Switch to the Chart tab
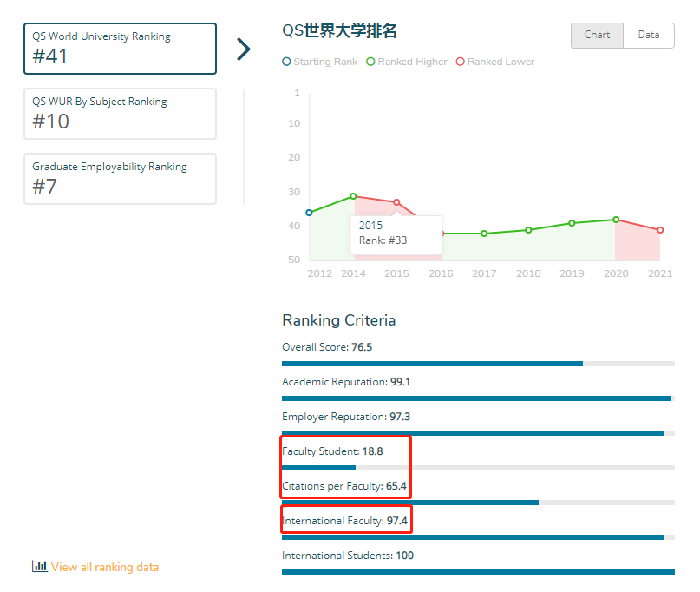The width and height of the screenshot is (700, 592). tap(597, 36)
